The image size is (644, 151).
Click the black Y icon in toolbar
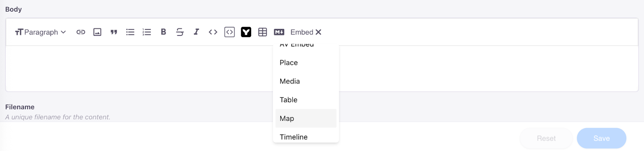[246, 32]
